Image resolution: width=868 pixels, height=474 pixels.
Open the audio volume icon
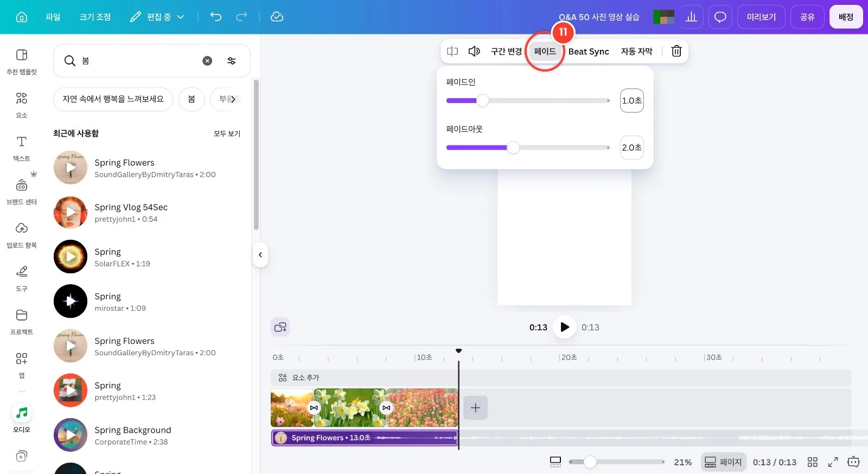(474, 51)
